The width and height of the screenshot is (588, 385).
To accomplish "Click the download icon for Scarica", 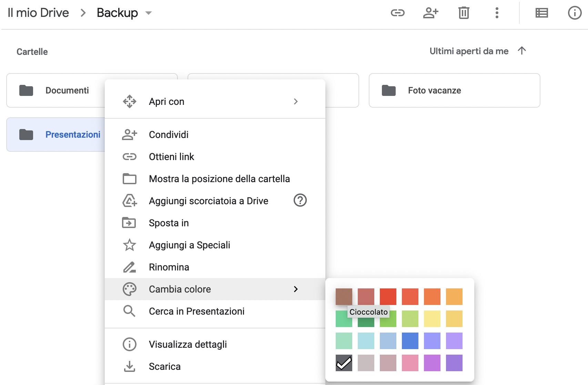I will point(130,366).
